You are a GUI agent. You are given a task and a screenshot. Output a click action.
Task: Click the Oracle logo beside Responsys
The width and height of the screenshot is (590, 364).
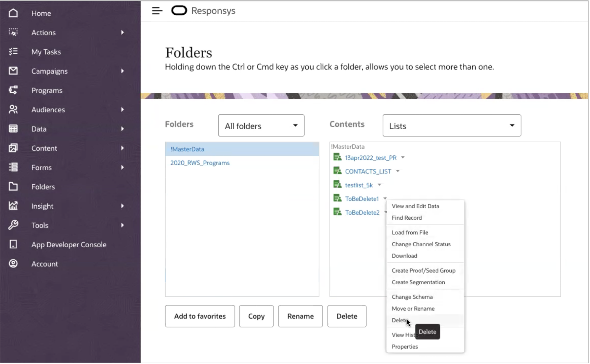[179, 11]
